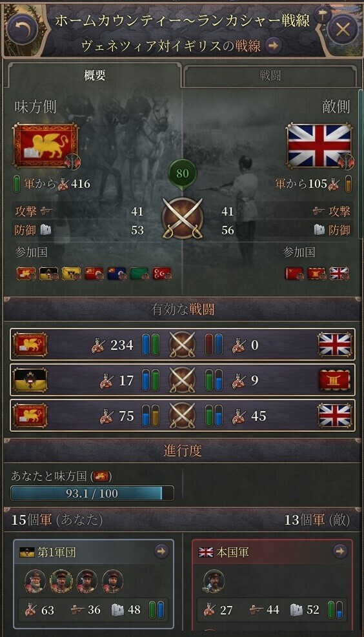Open the Venice vs Britain front arrow
This screenshot has width=364, height=637.
pyautogui.click(x=274, y=46)
